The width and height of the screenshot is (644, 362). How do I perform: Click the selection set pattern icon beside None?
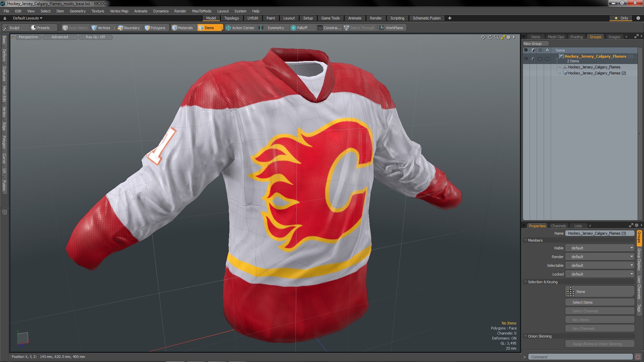point(571,292)
